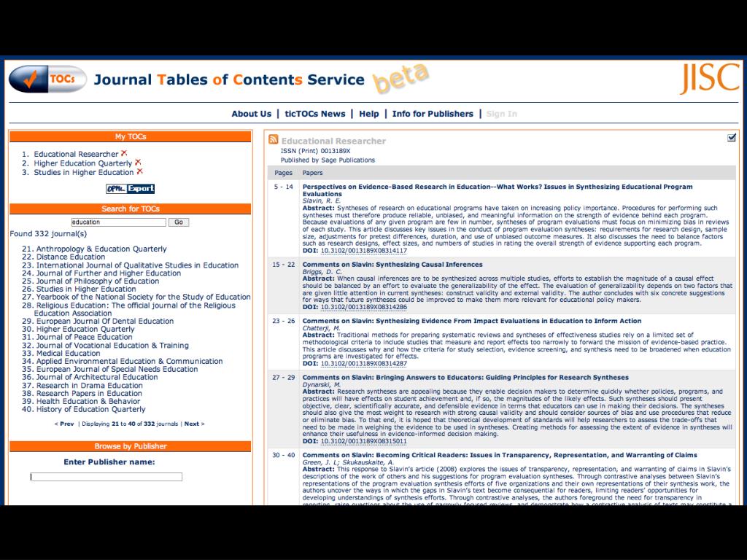Click the My TOCs panel header
This screenshot has height=560, width=747.
pyautogui.click(x=130, y=136)
